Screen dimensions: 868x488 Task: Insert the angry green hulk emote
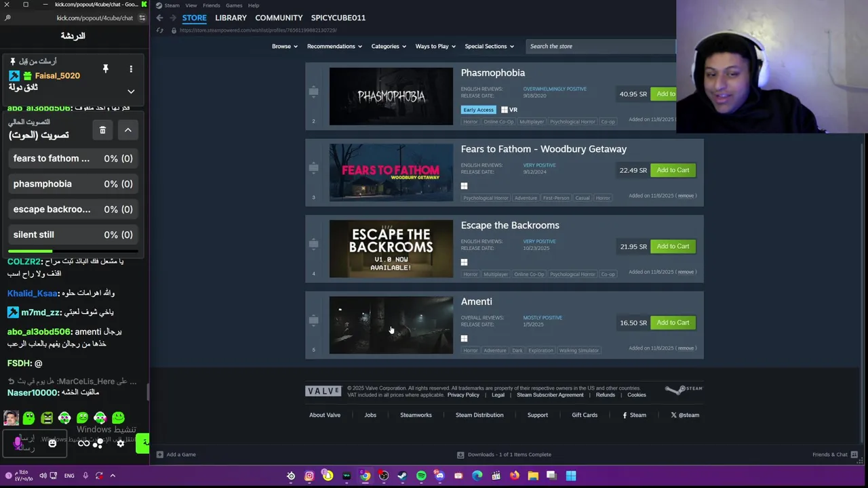click(x=47, y=418)
